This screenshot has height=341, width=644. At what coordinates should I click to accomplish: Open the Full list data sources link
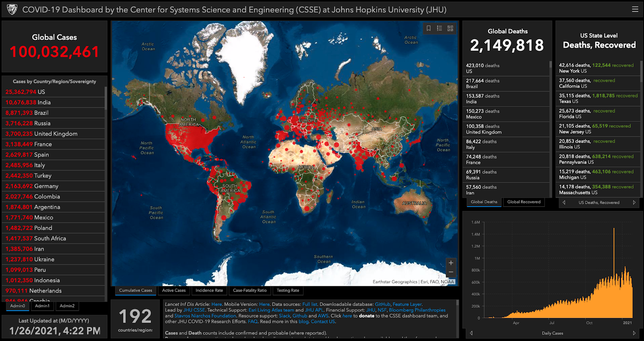pos(310,304)
